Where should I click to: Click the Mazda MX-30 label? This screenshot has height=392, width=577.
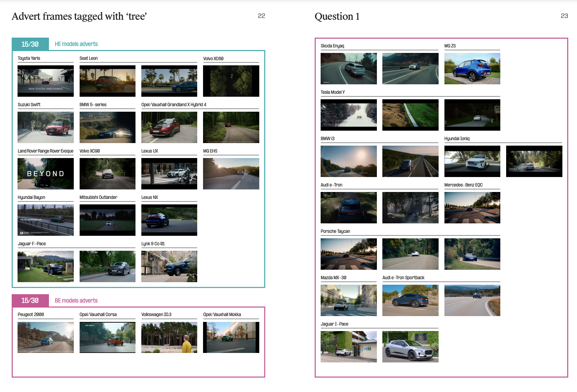[333, 278]
